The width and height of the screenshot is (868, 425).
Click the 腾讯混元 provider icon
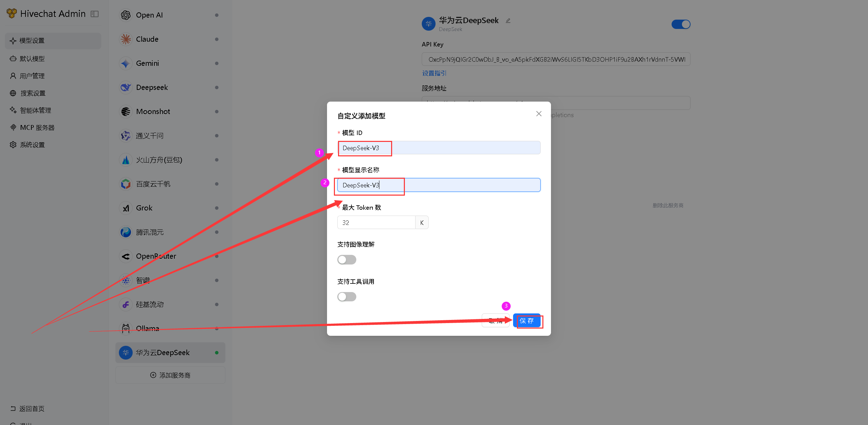point(126,232)
